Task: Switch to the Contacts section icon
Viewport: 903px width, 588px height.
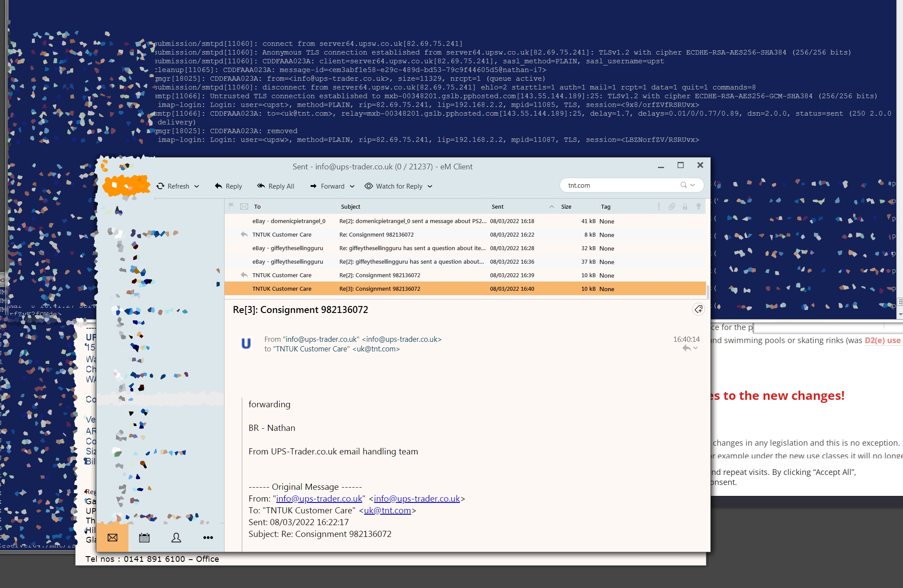Action: (176, 537)
